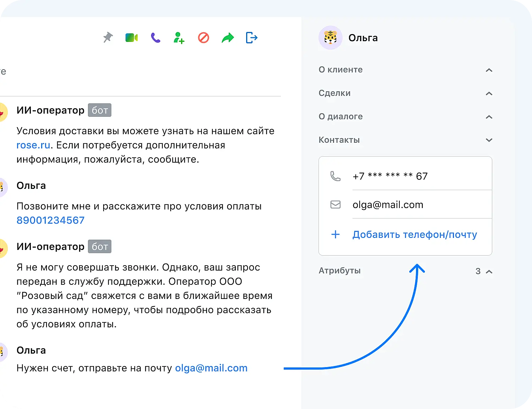Click Ольга's tiger avatar in the right panel
The height and width of the screenshot is (409, 532).
330,37
